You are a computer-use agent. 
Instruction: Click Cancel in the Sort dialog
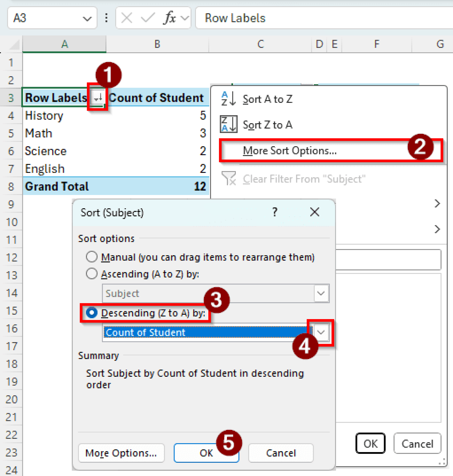point(281,453)
